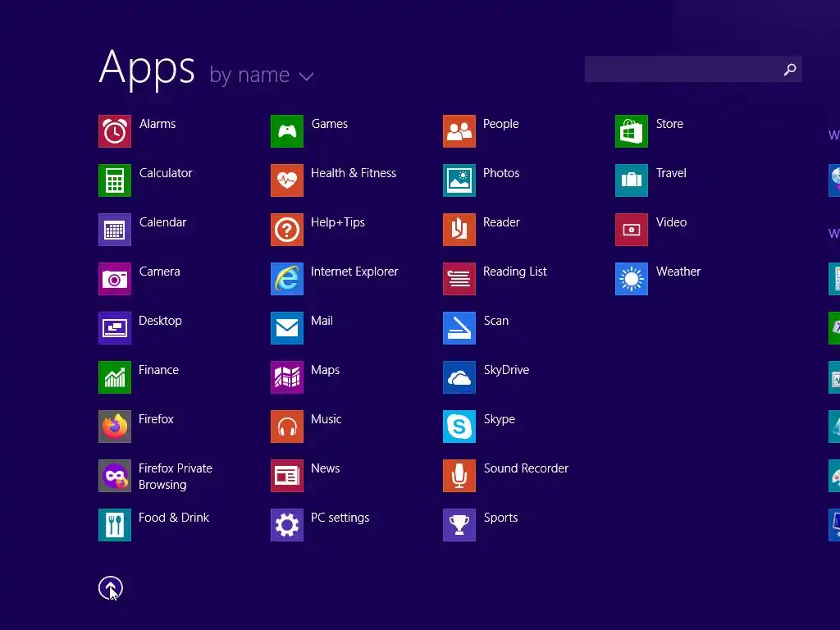Launch the Photos app icon

tap(459, 180)
